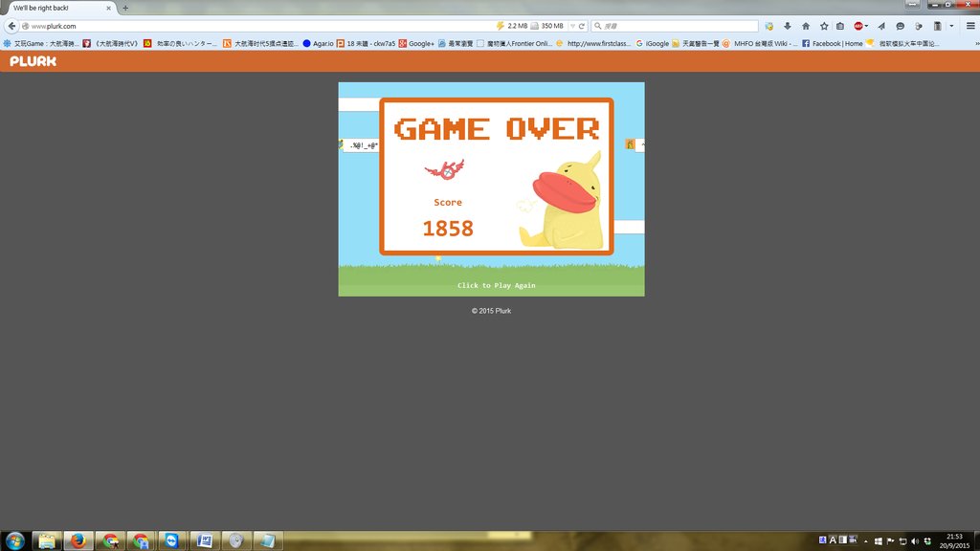Open the 天麗麗告一覽 bookmark
The image size is (980, 551).
click(696, 44)
